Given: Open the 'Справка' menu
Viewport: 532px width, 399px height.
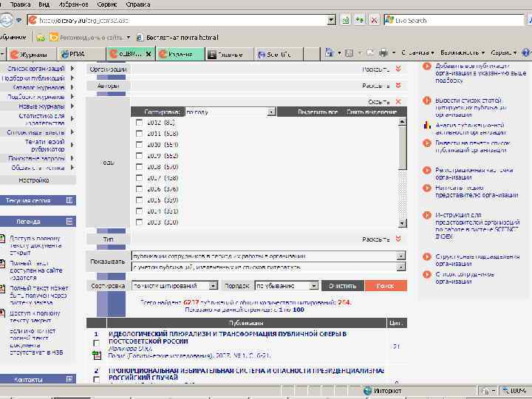Looking at the screenshot, I should pos(138,4).
